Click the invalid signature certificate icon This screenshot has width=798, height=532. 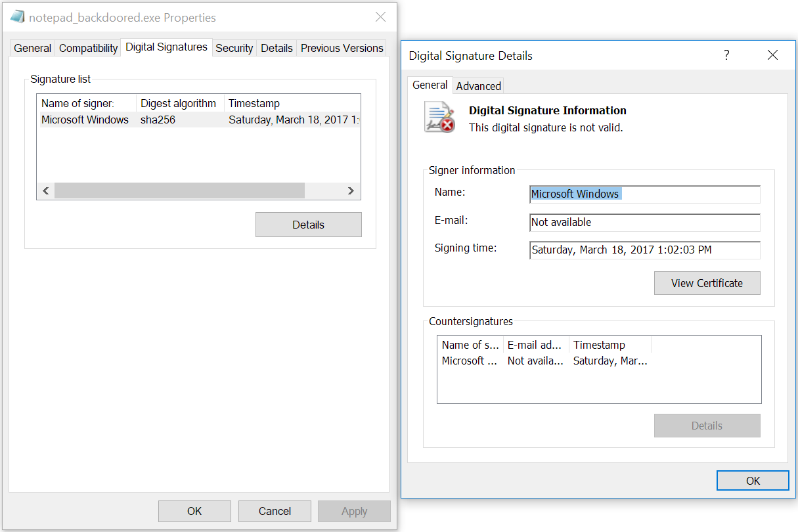click(x=439, y=117)
